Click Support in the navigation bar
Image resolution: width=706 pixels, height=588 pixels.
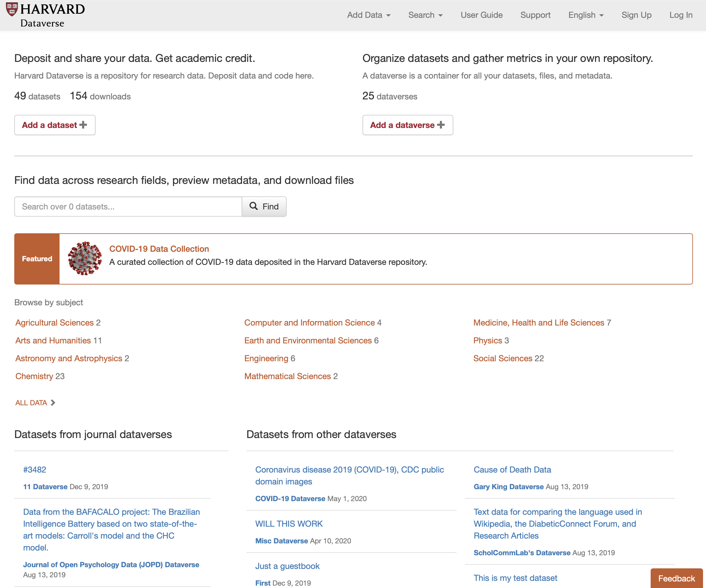pyautogui.click(x=535, y=15)
